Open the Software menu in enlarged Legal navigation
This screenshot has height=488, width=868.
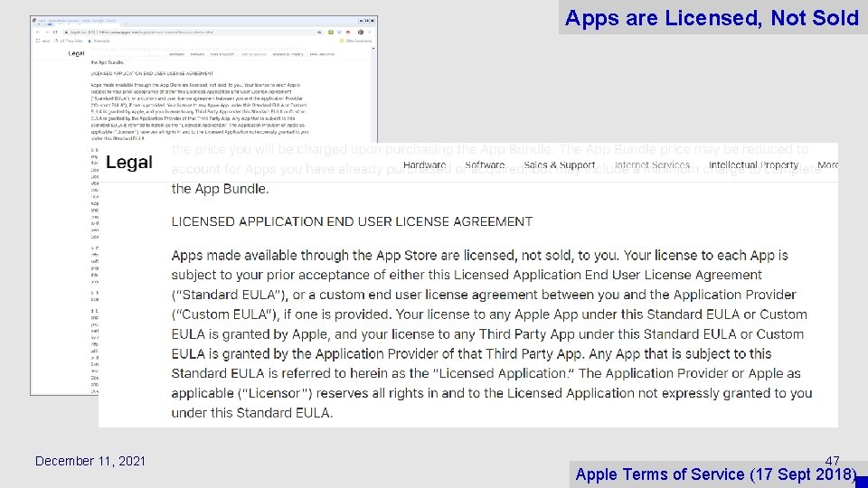[x=485, y=164]
